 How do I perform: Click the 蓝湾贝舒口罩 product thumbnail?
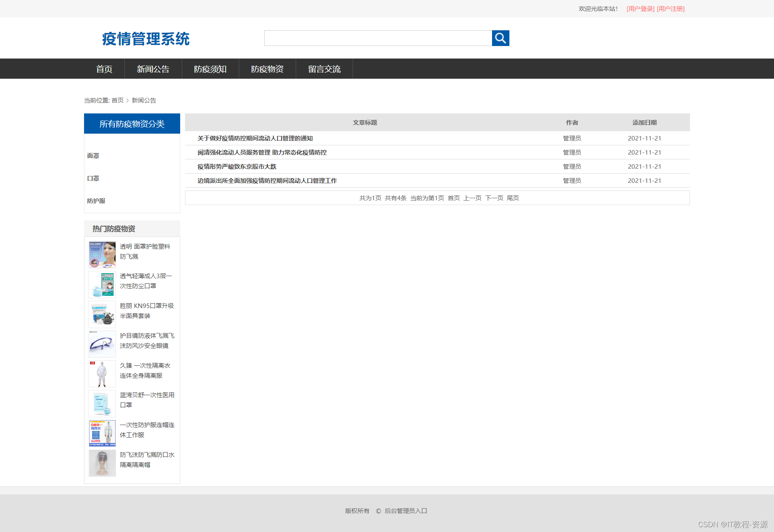tap(102, 404)
